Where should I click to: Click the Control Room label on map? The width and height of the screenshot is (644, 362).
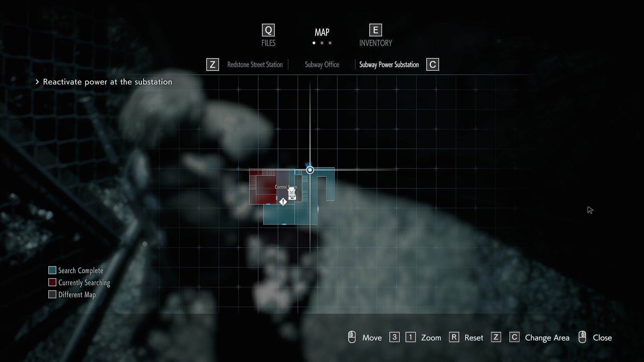pos(285,187)
